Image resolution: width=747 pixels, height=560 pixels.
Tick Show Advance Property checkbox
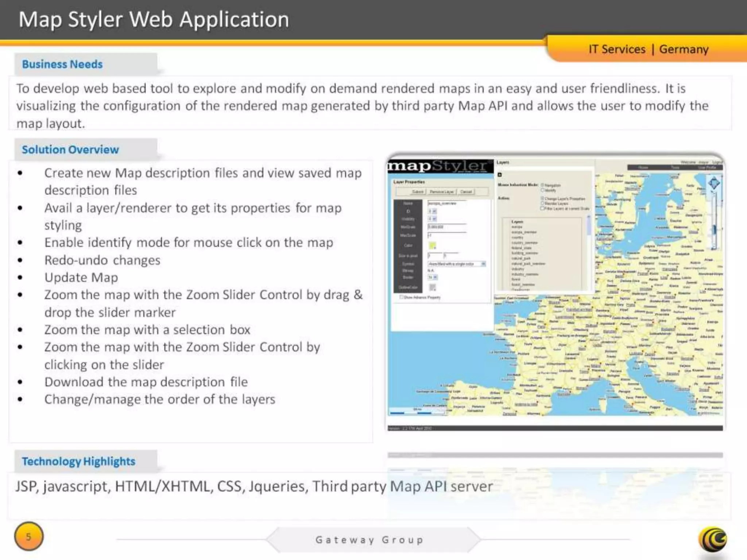pos(401,297)
